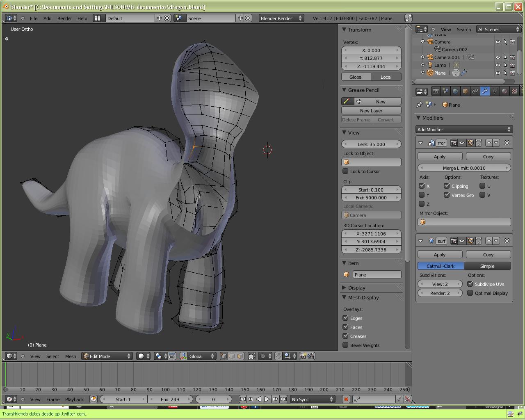This screenshot has height=420, width=525.
Task: Open the Render menu in top bar
Action: pyautogui.click(x=64, y=18)
